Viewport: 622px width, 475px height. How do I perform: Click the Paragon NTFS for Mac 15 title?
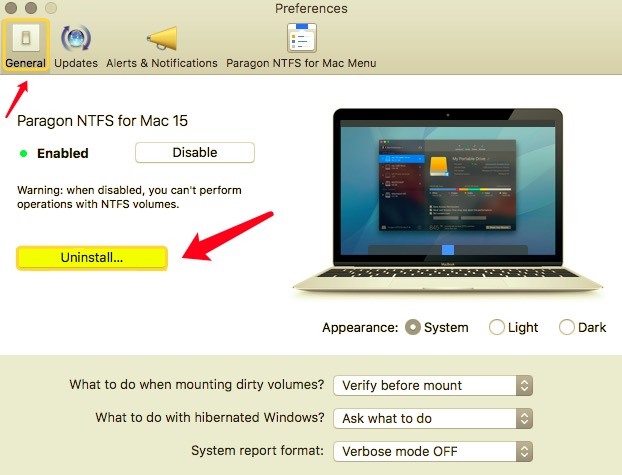(x=102, y=121)
